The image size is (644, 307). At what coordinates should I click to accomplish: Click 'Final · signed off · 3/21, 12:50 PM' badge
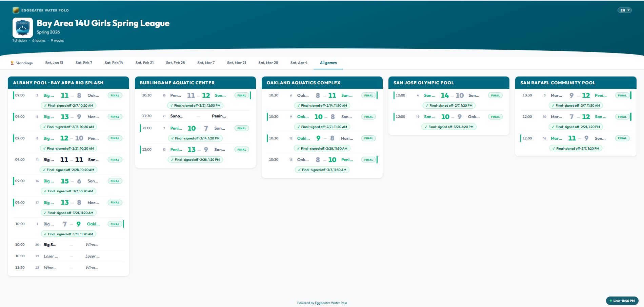tap(195, 106)
